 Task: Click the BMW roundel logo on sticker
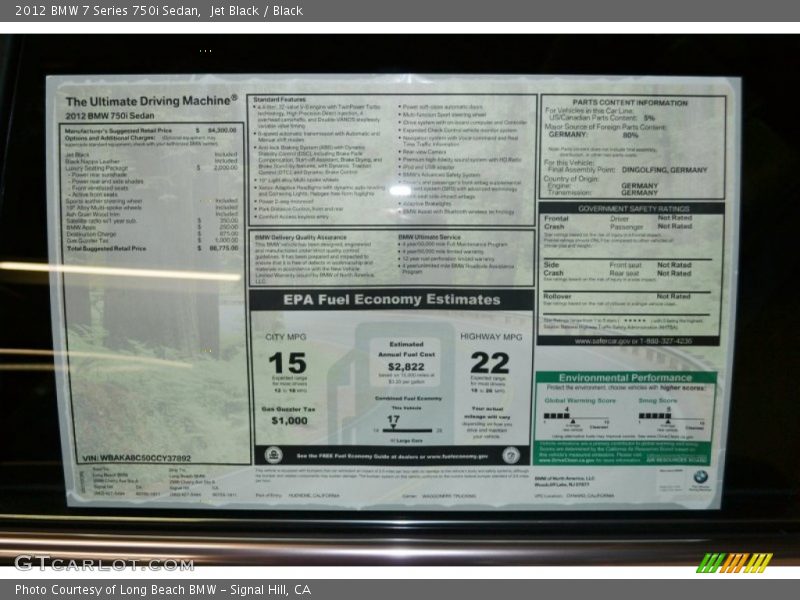pyautogui.click(x=701, y=478)
